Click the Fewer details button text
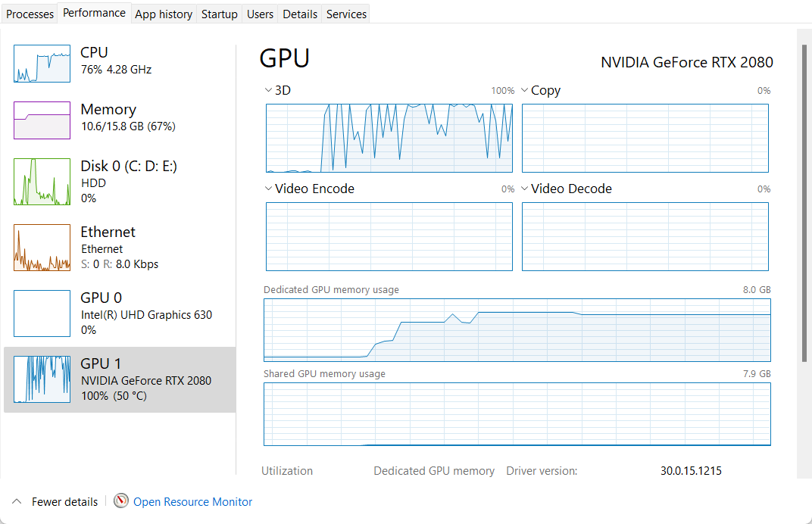Viewport: 812px width, 524px height. [64, 501]
